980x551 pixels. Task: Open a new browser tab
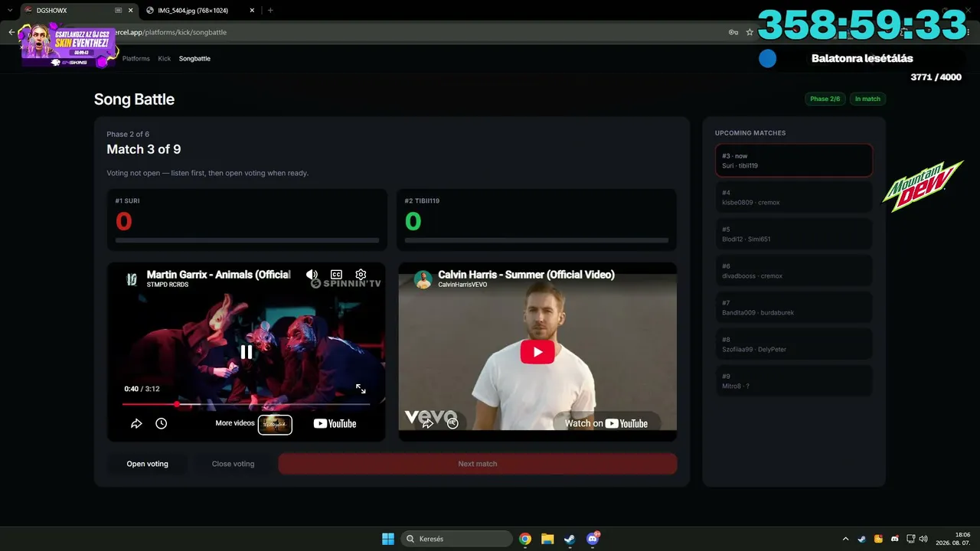pyautogui.click(x=270, y=11)
